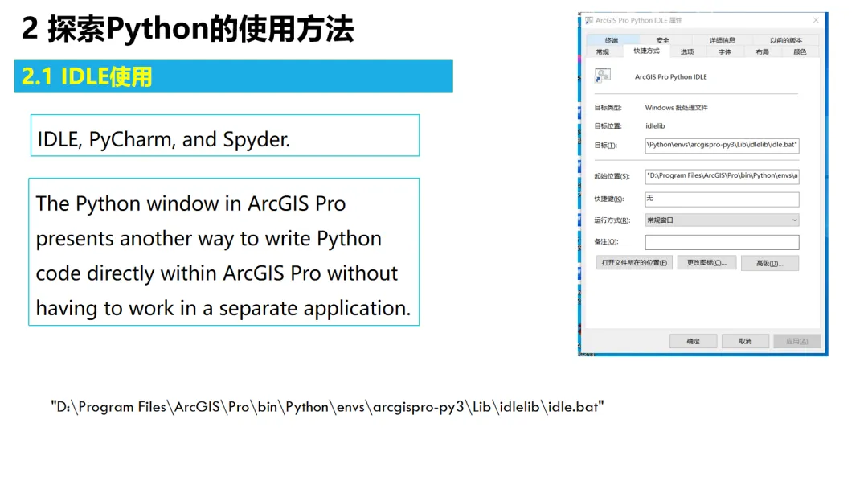This screenshot has height=489, width=868.
Task: Click the 应用(A) apply button
Action: 796,341
